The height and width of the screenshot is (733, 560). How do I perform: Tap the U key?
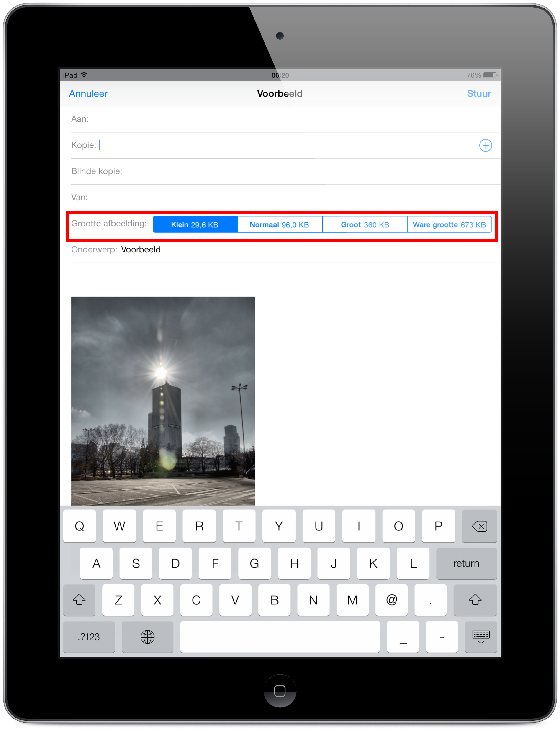point(319,526)
